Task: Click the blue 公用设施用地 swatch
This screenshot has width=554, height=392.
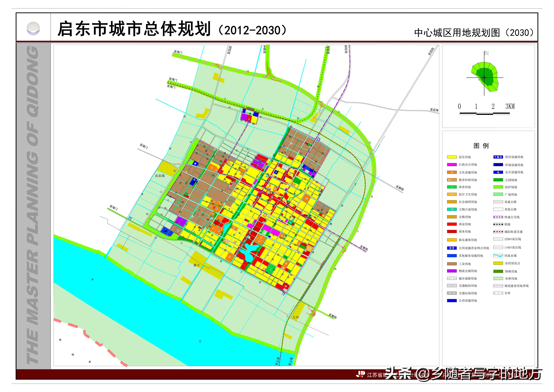Action: point(452,301)
